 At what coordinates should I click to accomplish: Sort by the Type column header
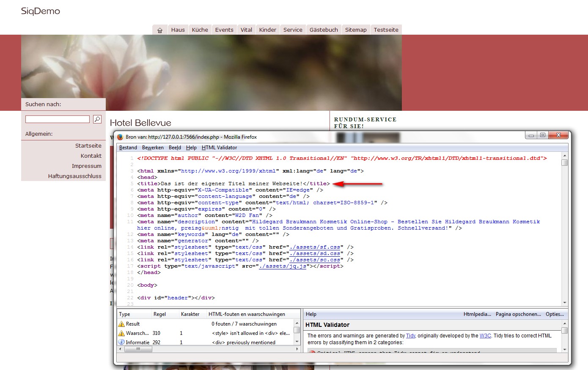[135, 314]
